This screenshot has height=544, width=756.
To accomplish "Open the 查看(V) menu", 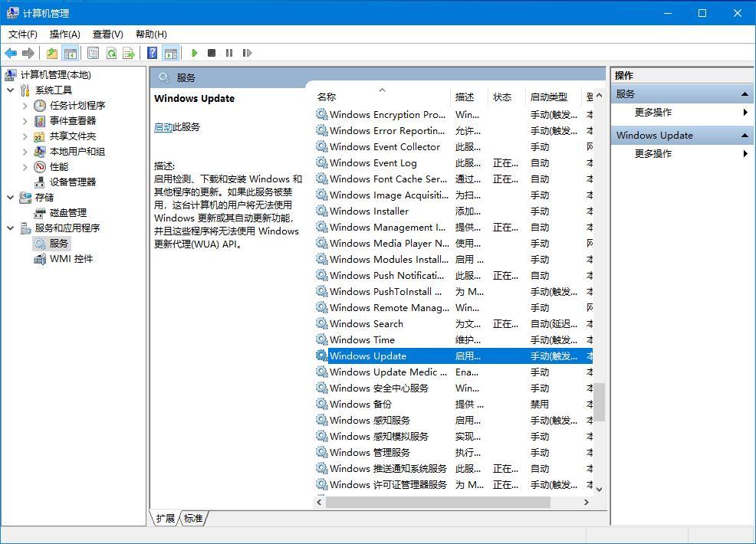I will [x=107, y=34].
